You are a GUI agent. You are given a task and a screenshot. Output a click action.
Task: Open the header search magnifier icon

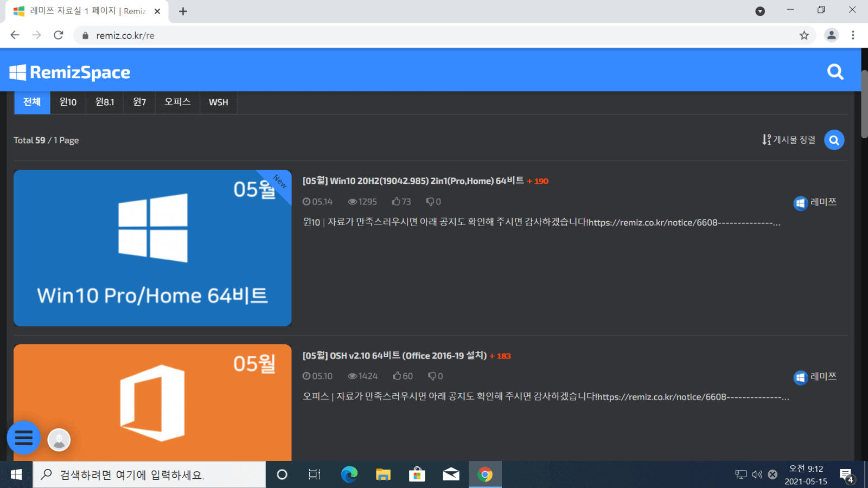pyautogui.click(x=835, y=72)
